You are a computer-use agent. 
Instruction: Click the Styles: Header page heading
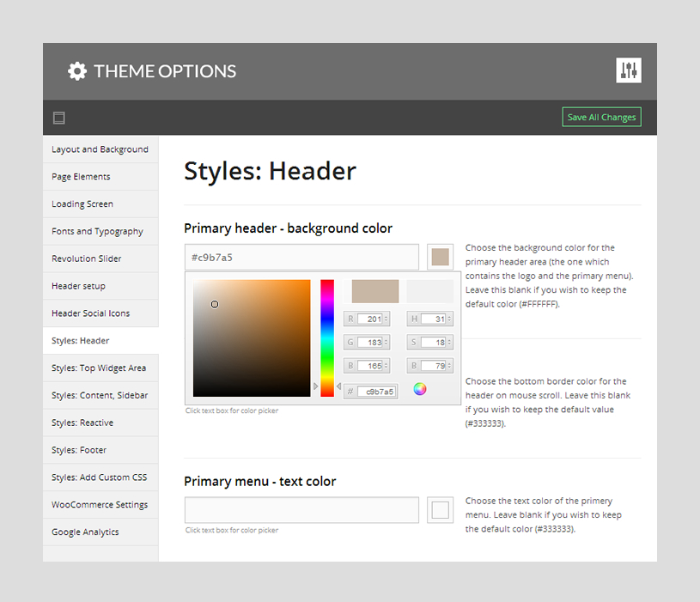270,171
